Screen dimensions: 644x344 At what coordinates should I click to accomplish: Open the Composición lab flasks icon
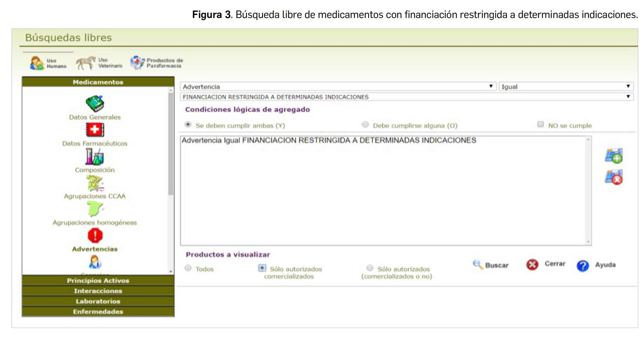coord(94,156)
